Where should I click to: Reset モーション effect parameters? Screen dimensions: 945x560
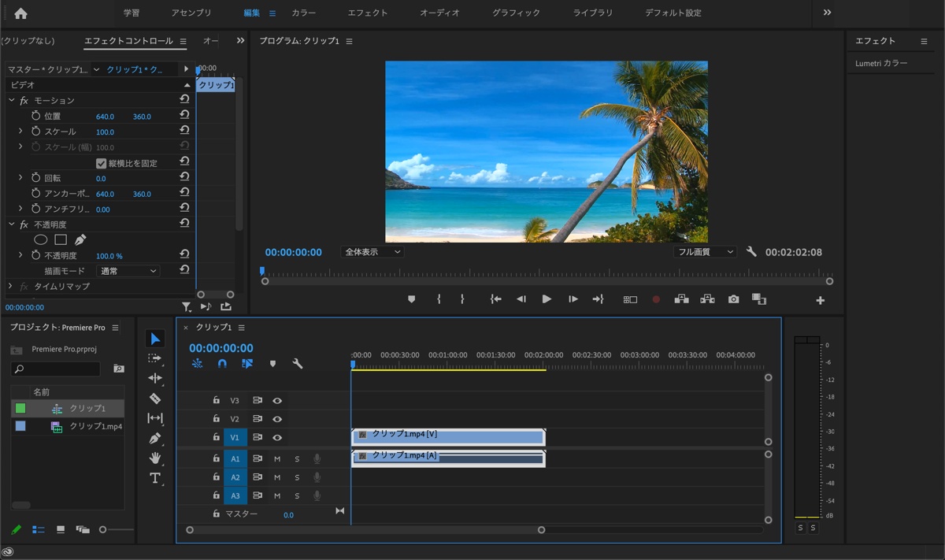(184, 100)
